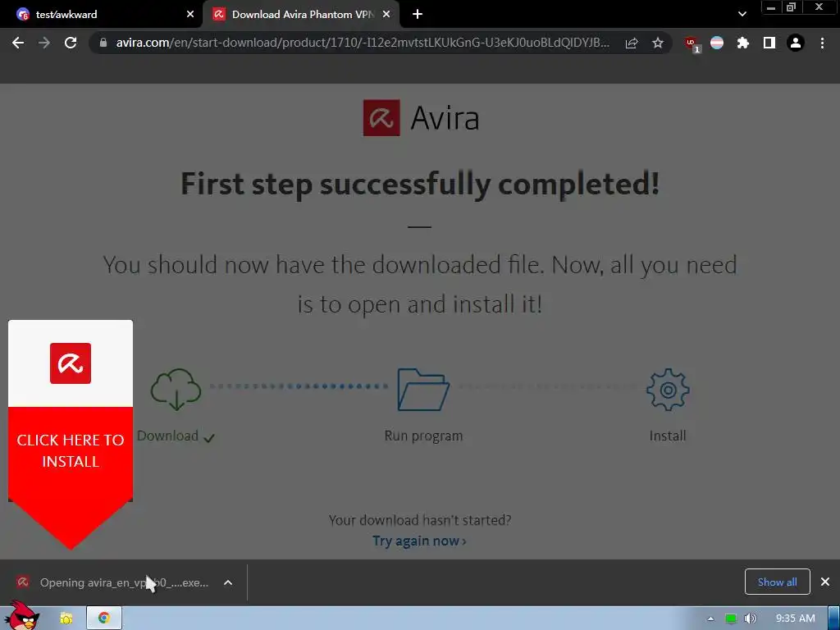Close the Download Avira Phantom VPN tab
The image size is (840, 630).
(x=386, y=15)
